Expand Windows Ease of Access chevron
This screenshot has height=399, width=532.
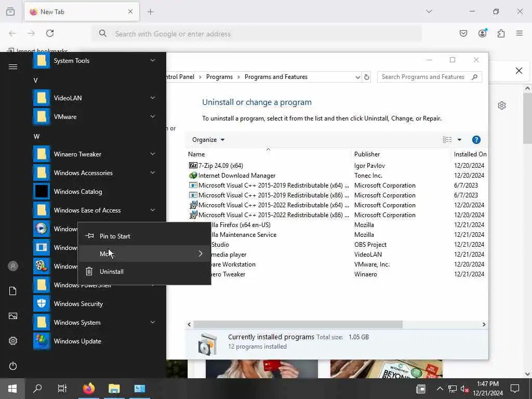[x=153, y=210]
